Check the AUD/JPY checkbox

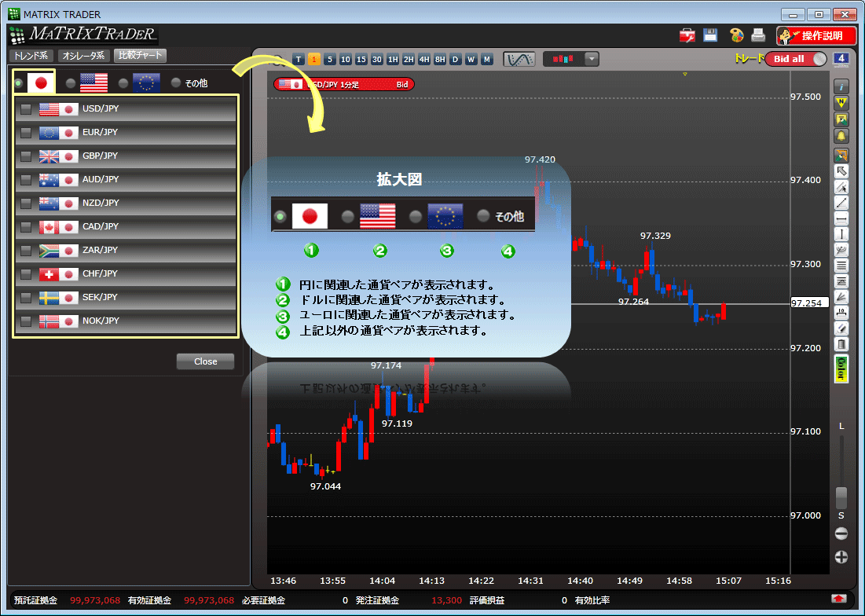[25, 180]
